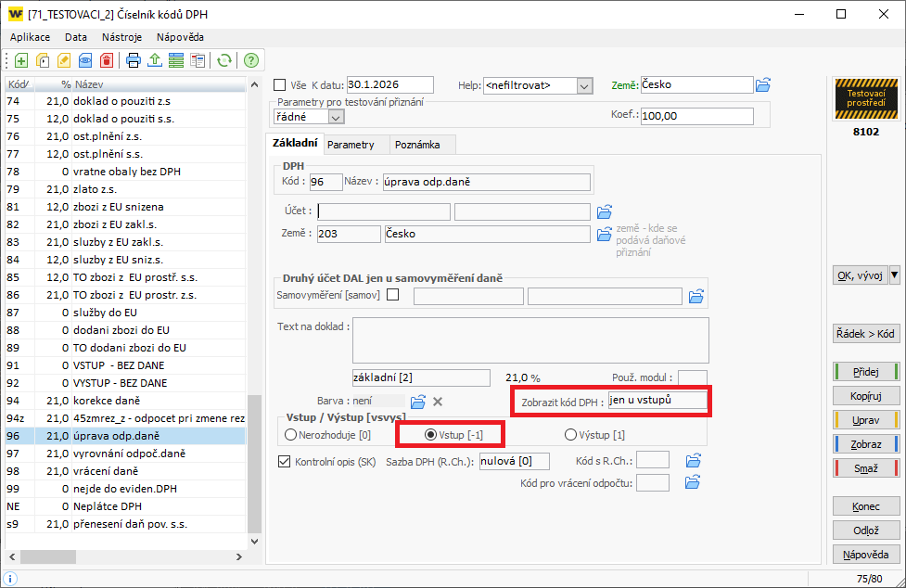
Task: Click the Odlož button
Action: click(x=866, y=530)
